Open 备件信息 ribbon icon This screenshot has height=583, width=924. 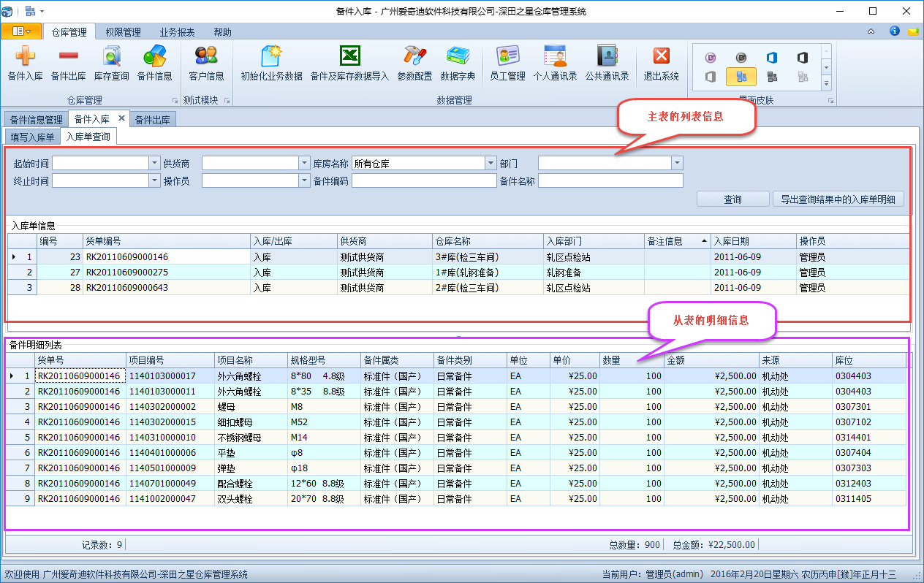pyautogui.click(x=154, y=63)
